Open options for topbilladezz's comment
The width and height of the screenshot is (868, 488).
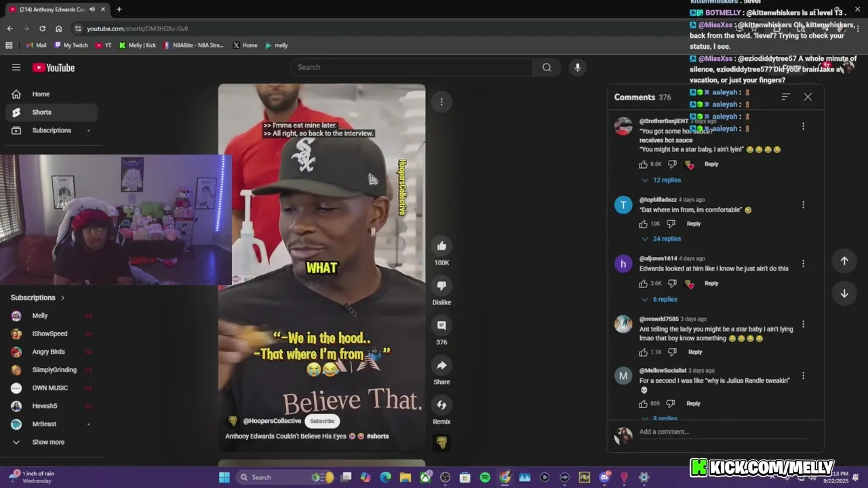[x=803, y=205]
